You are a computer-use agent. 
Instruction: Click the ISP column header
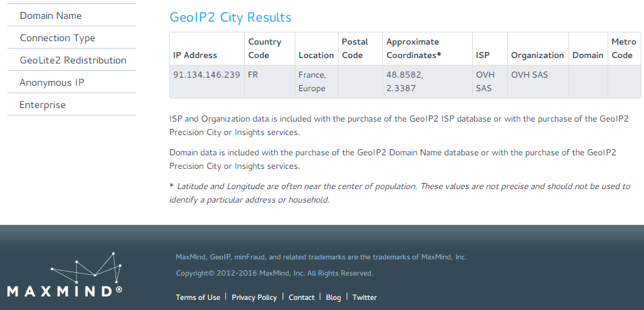coord(490,49)
